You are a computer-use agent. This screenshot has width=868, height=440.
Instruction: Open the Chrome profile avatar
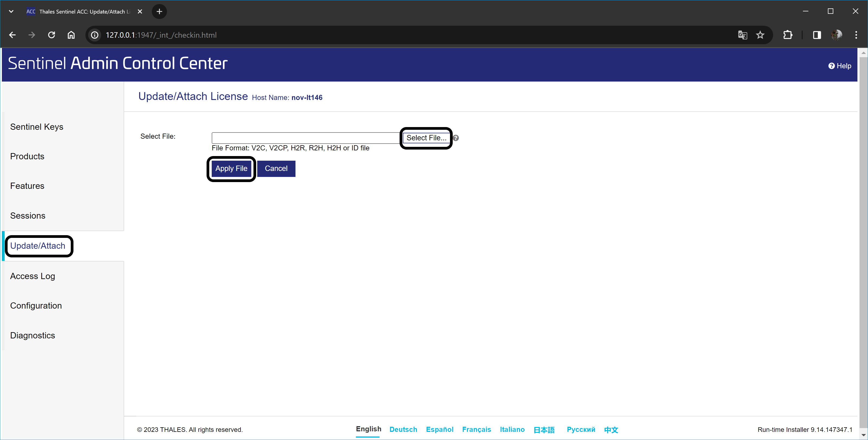836,35
